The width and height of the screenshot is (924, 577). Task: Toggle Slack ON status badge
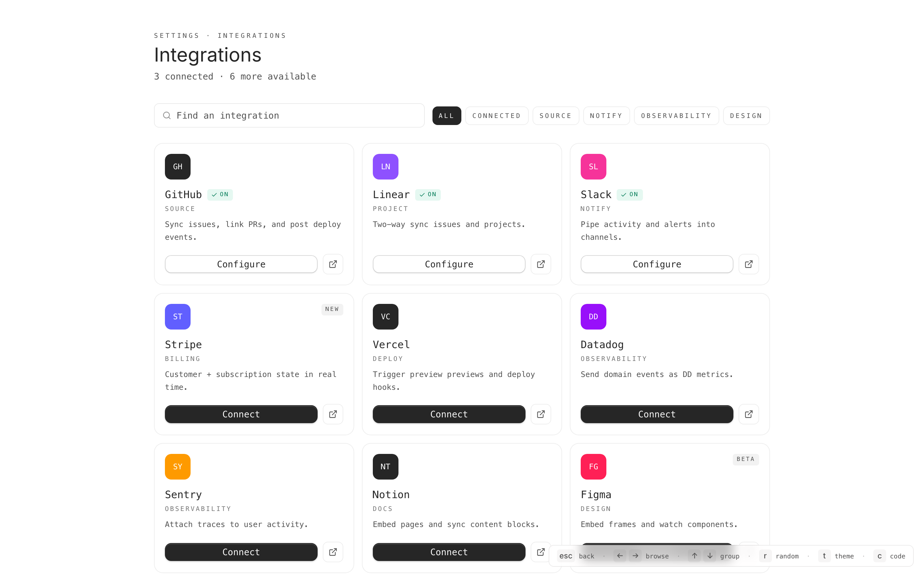629,195
